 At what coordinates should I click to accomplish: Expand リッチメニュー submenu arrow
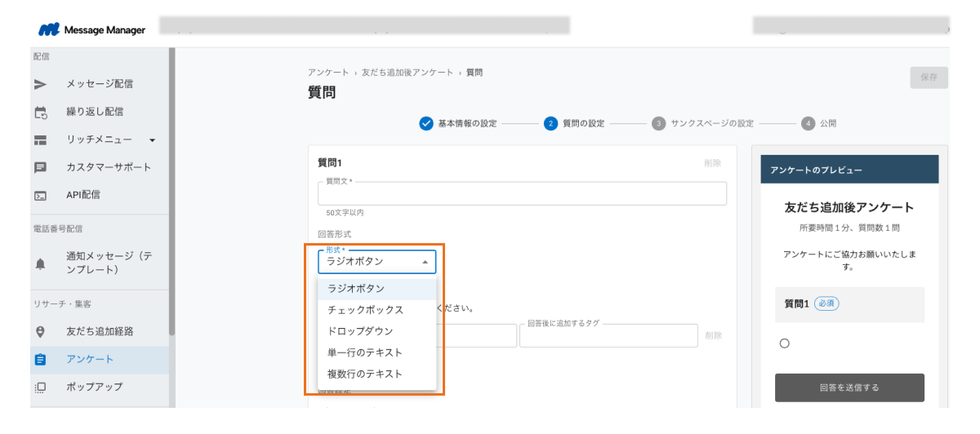click(152, 140)
